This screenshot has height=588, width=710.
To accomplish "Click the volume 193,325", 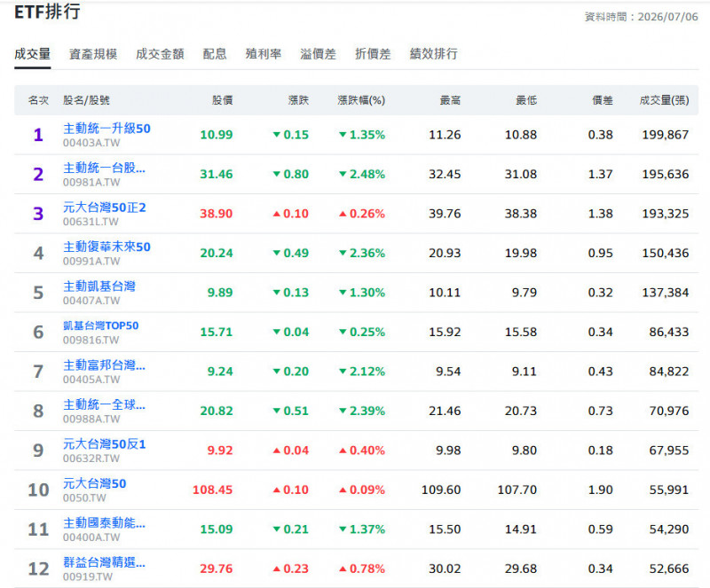I will click(x=666, y=214).
